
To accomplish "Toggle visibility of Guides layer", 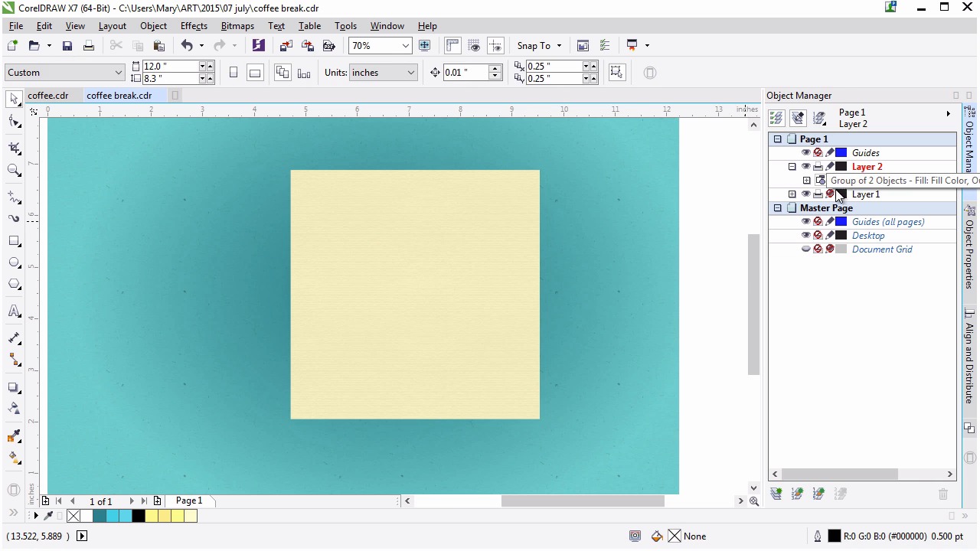I will [805, 153].
